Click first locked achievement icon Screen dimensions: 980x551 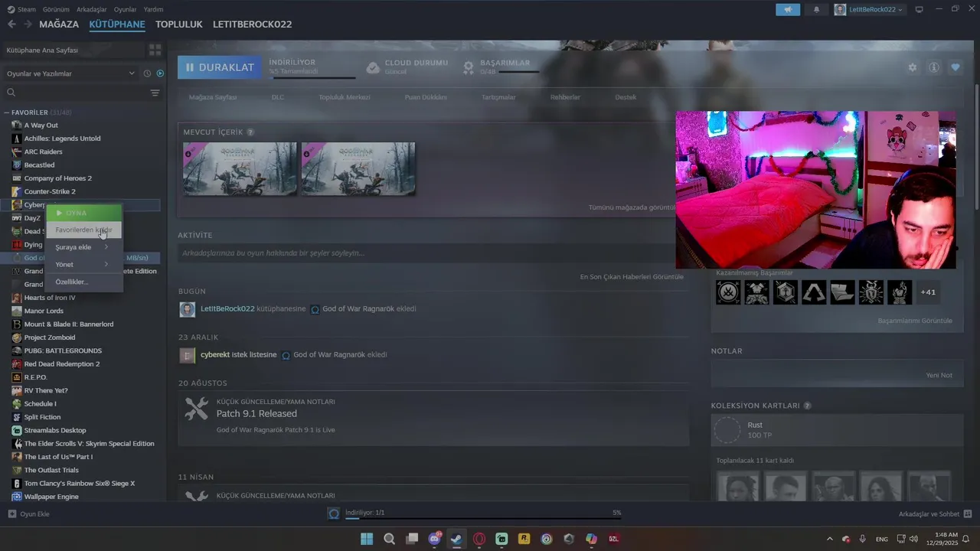(728, 292)
